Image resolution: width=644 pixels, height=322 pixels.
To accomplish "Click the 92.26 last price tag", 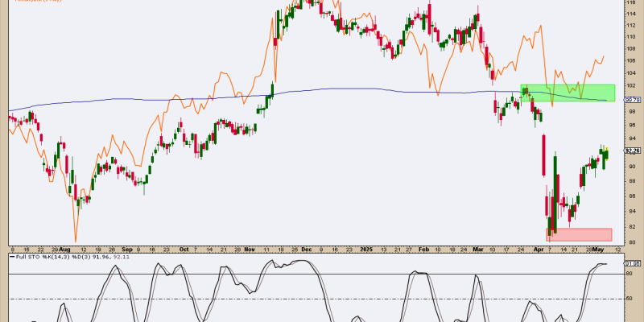I will point(631,151).
